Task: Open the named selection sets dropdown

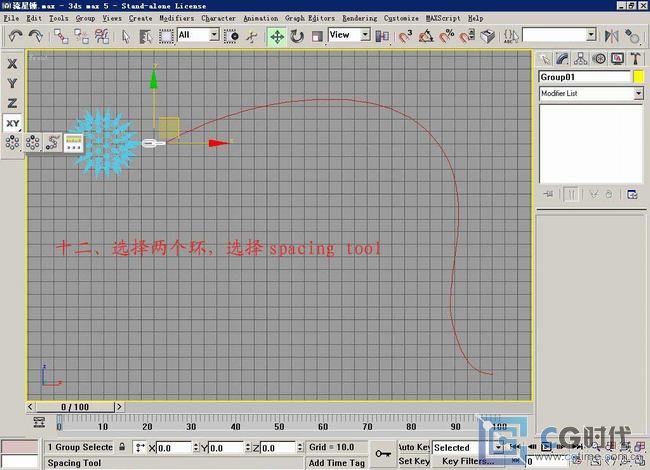Action: point(592,35)
